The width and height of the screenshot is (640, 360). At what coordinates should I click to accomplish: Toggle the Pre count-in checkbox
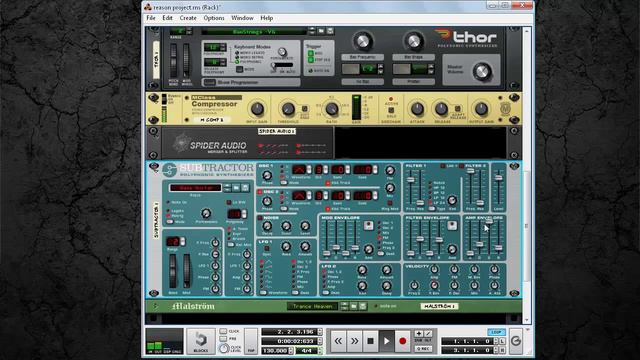[223, 338]
